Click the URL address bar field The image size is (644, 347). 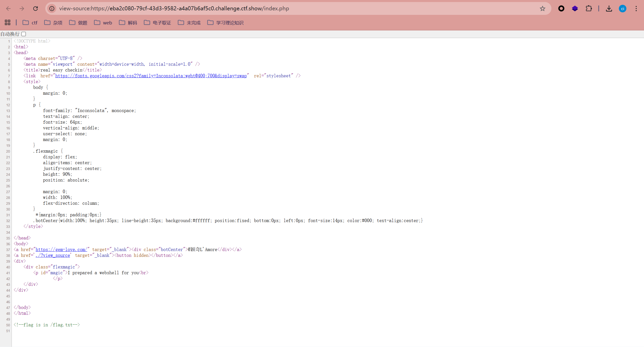pos(277,9)
